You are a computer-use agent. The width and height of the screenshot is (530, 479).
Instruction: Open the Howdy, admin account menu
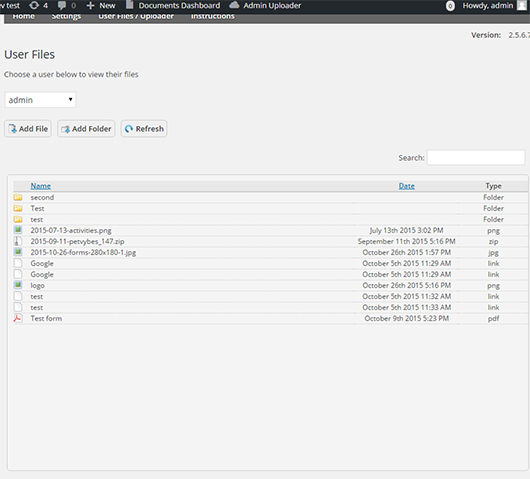coord(487,5)
